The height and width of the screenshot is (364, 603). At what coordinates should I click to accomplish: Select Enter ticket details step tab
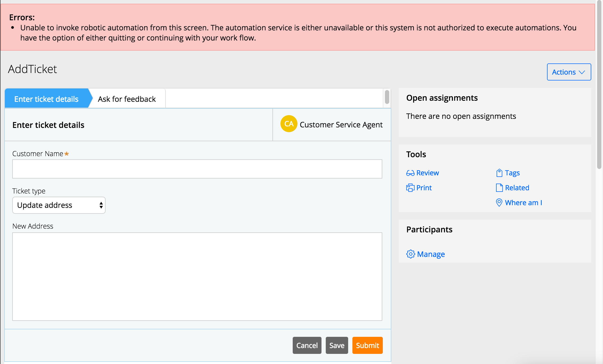pyautogui.click(x=46, y=99)
